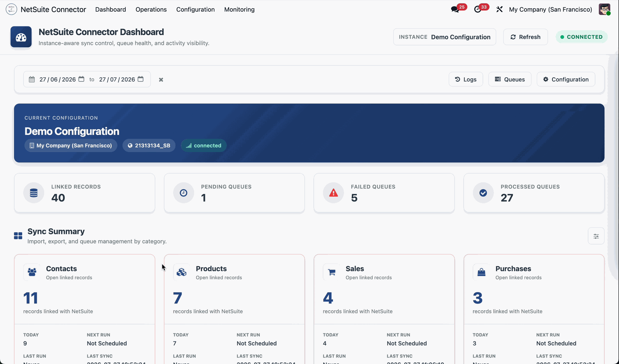Open the Monitoring menu
This screenshot has width=619, height=364.
click(240, 9)
